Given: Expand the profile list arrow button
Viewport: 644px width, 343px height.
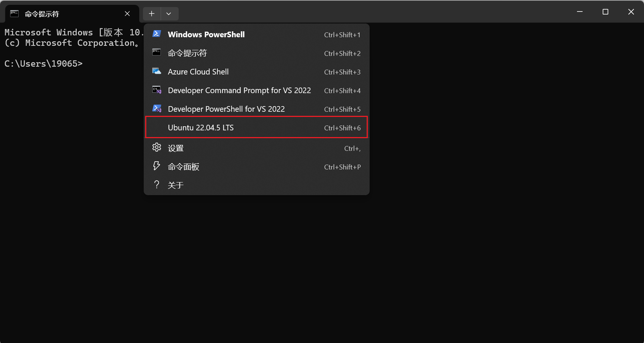Looking at the screenshot, I should click(169, 13).
